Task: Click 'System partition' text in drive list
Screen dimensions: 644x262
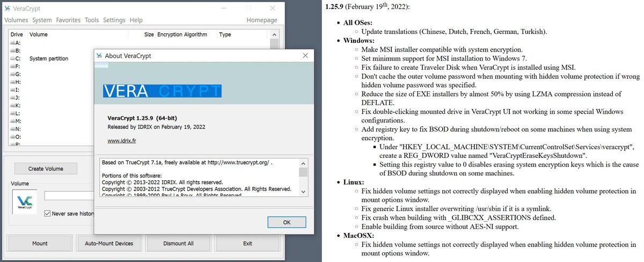Action: [x=49, y=59]
